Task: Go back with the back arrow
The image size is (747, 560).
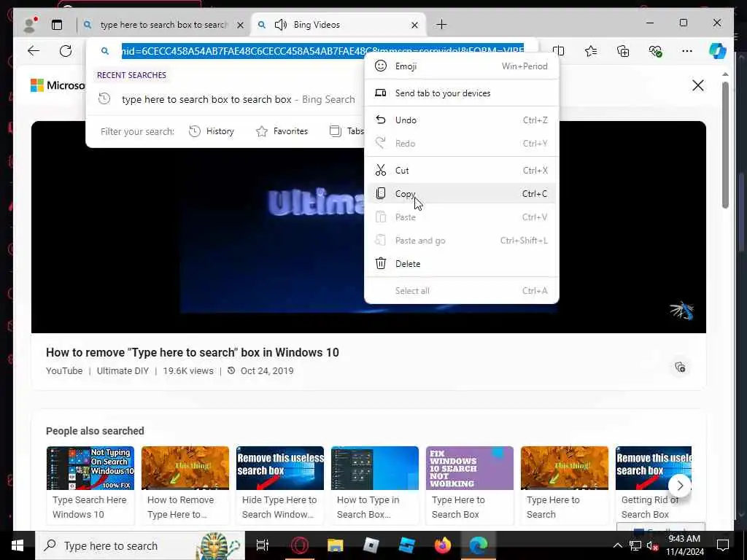Action: [x=34, y=51]
